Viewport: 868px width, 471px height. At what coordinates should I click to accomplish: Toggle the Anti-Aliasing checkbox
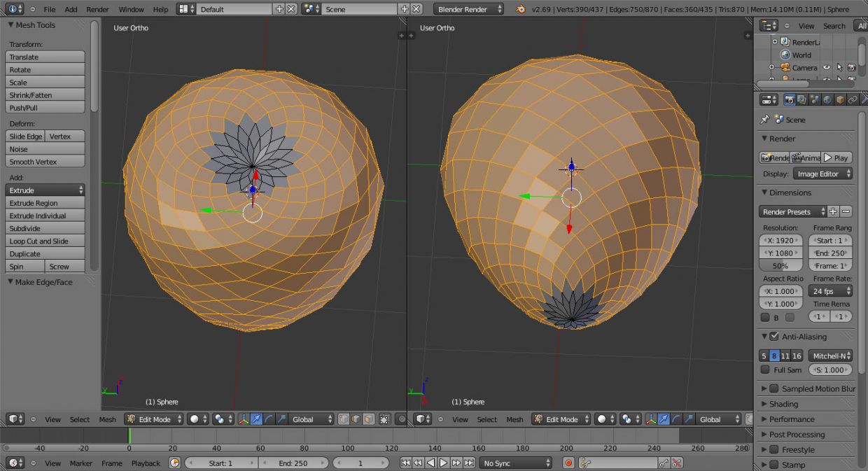pyautogui.click(x=774, y=337)
